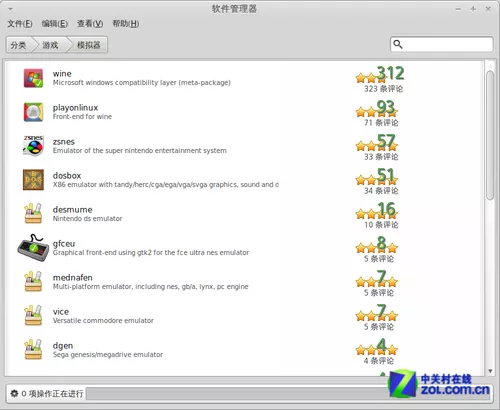Click '4 条评论' review count for dgen

click(x=379, y=361)
